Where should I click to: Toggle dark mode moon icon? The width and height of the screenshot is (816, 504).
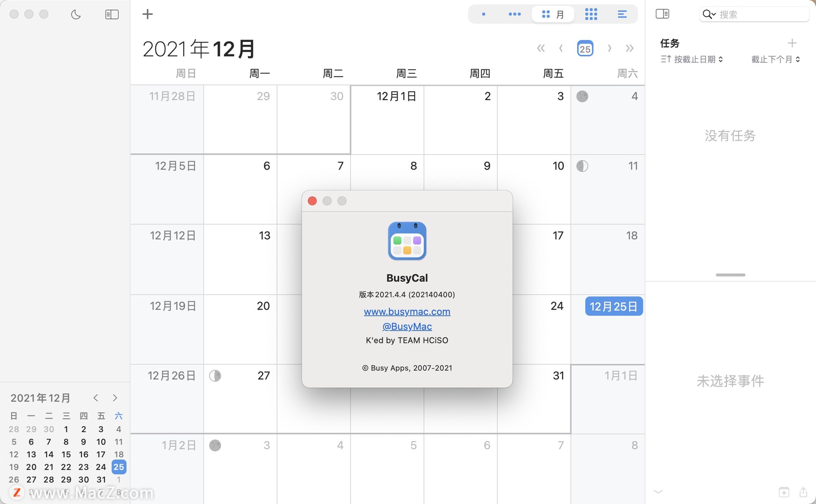point(76,14)
